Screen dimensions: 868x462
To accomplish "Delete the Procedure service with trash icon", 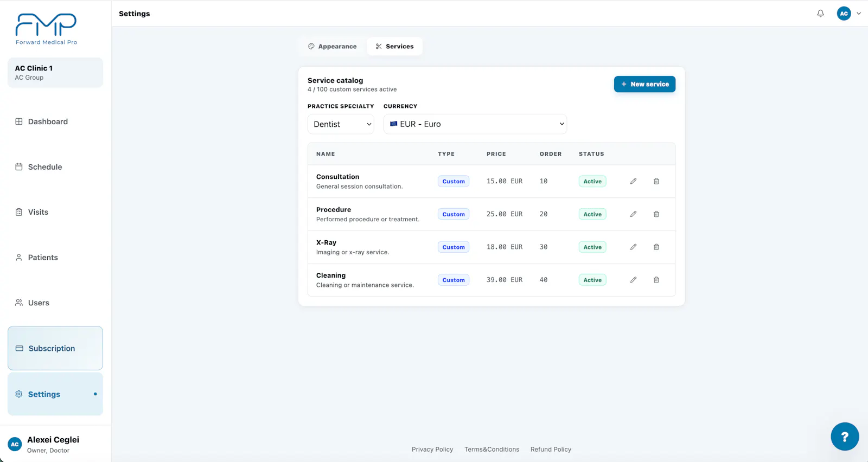I will 656,214.
